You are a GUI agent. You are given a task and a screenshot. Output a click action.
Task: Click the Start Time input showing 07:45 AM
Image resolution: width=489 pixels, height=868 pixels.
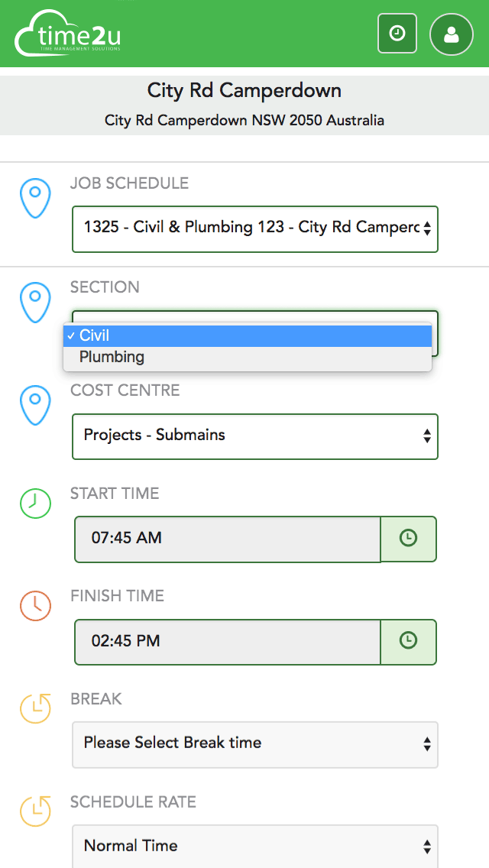tap(227, 539)
